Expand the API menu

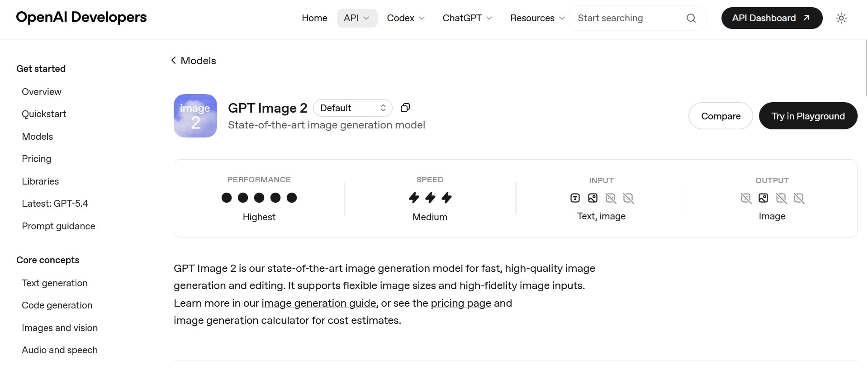(x=357, y=18)
